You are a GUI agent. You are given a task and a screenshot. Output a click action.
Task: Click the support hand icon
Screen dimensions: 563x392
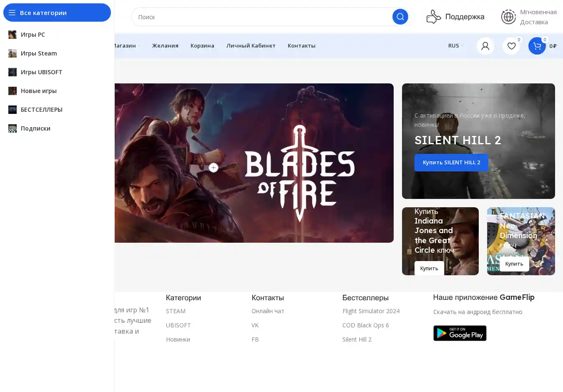click(x=434, y=17)
